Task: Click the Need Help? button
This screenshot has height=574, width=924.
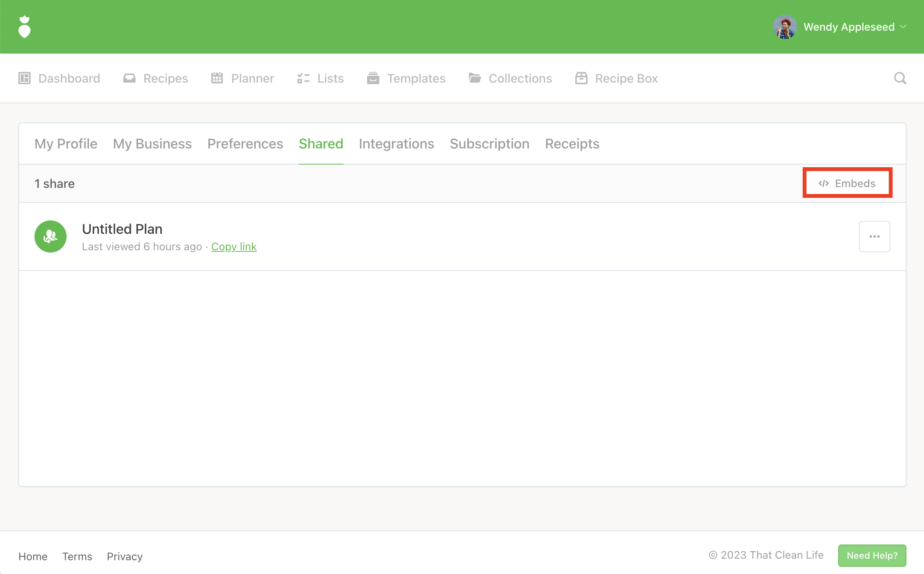Action: (x=872, y=555)
